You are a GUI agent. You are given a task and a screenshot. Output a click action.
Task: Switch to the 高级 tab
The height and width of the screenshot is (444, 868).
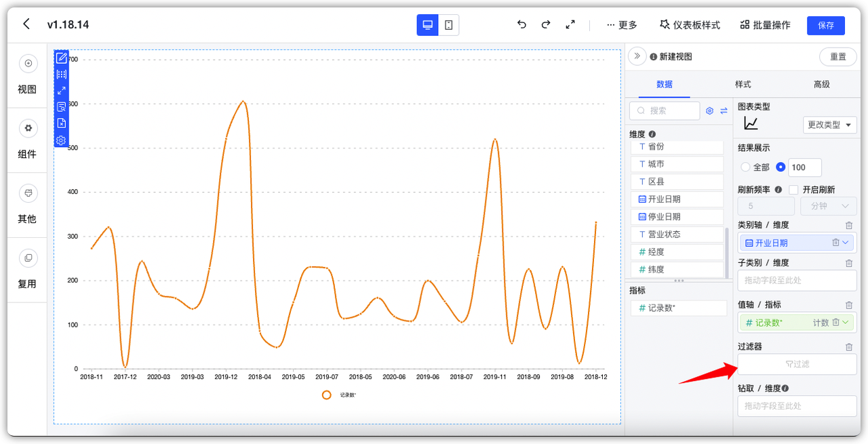pos(822,85)
